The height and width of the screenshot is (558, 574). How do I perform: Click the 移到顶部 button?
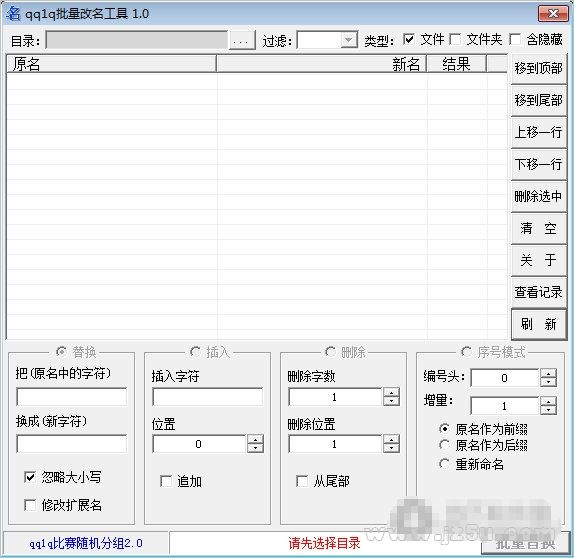pos(538,68)
